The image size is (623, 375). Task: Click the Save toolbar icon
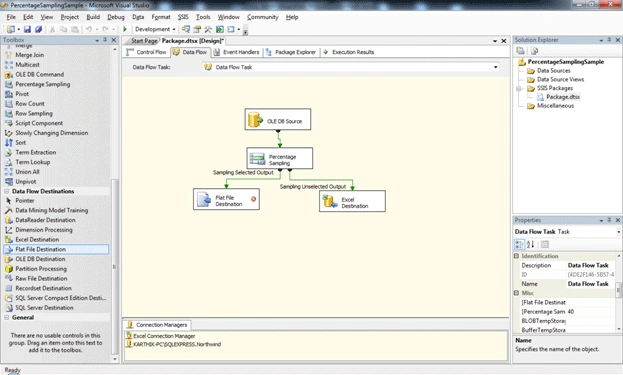(x=27, y=29)
